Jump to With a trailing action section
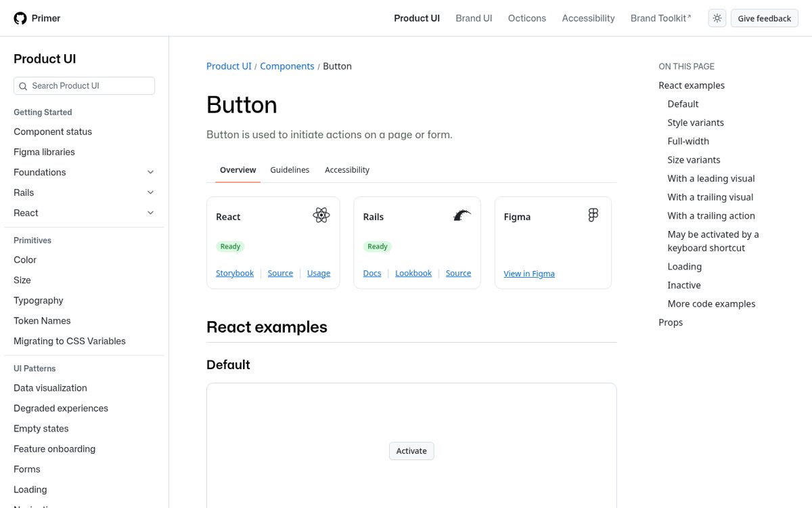 point(711,215)
